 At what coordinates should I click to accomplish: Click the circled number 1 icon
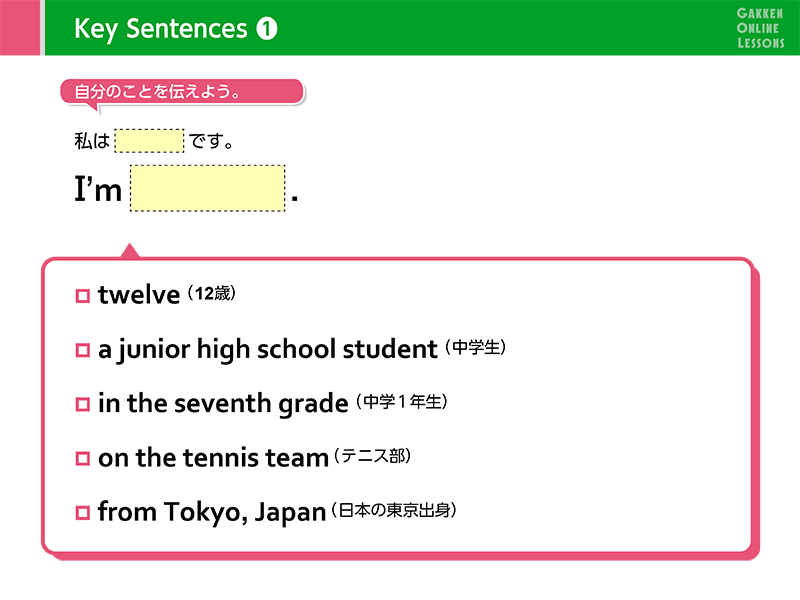pos(267,29)
